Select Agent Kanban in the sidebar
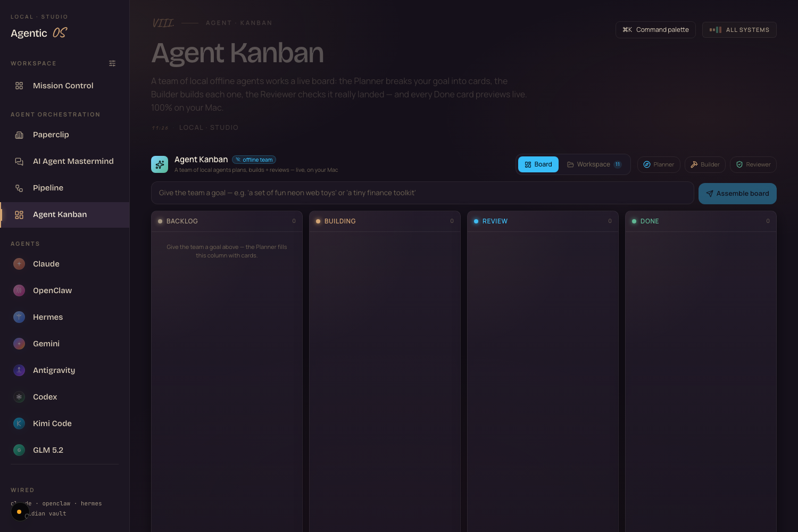 pyautogui.click(x=64, y=214)
